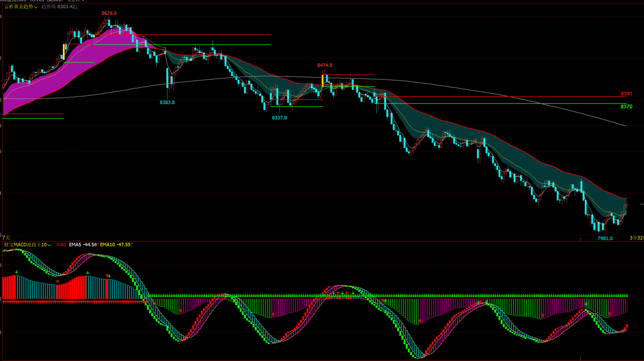Select the 8474.8 peak price marker
The width and height of the screenshot is (644, 361).
pyautogui.click(x=325, y=65)
